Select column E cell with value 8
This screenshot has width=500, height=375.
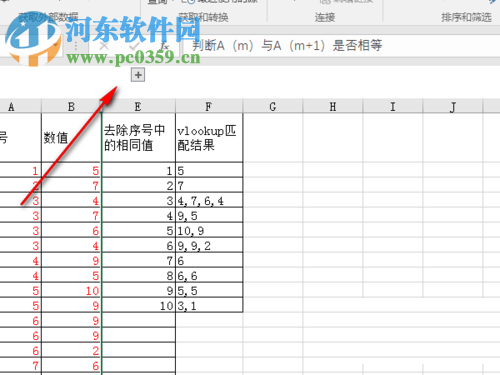138,275
